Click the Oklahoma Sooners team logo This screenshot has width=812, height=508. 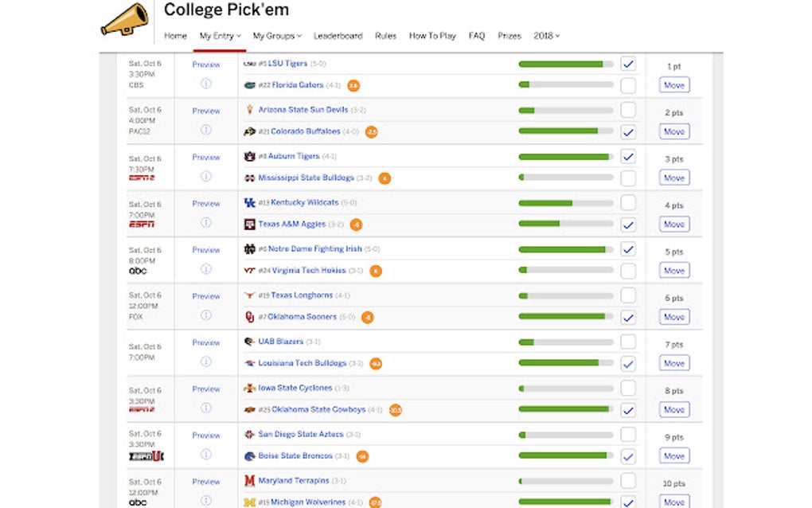[250, 317]
